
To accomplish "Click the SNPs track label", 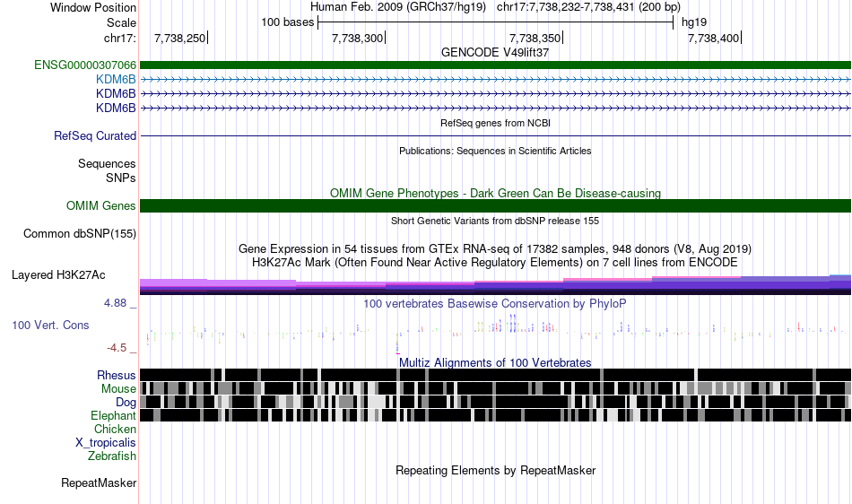I will [x=121, y=178].
